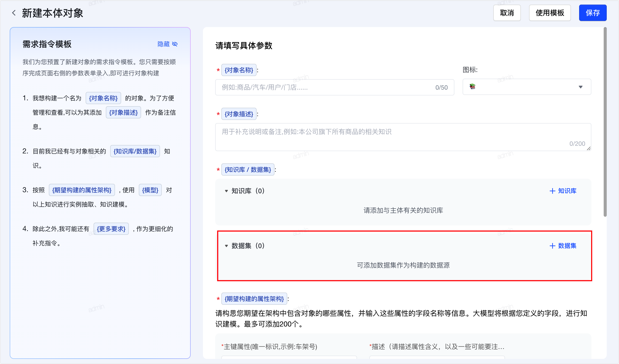Click {知识库/数据集} tag in template step 2
The width and height of the screenshot is (619, 364).
click(135, 151)
